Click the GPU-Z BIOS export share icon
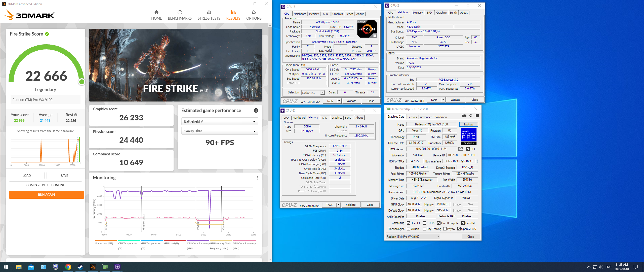Image resolution: width=644 pixels, height=272 pixels. tap(461, 149)
